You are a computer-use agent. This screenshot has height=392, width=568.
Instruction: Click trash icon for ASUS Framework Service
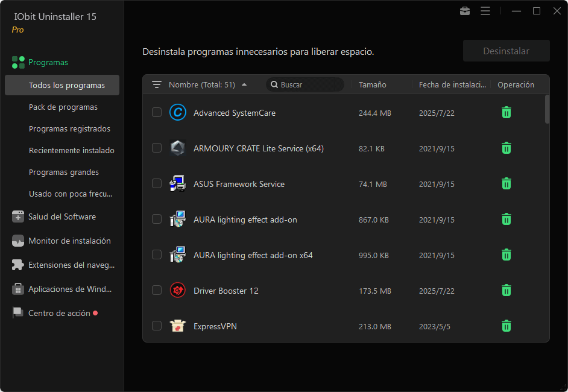click(506, 184)
